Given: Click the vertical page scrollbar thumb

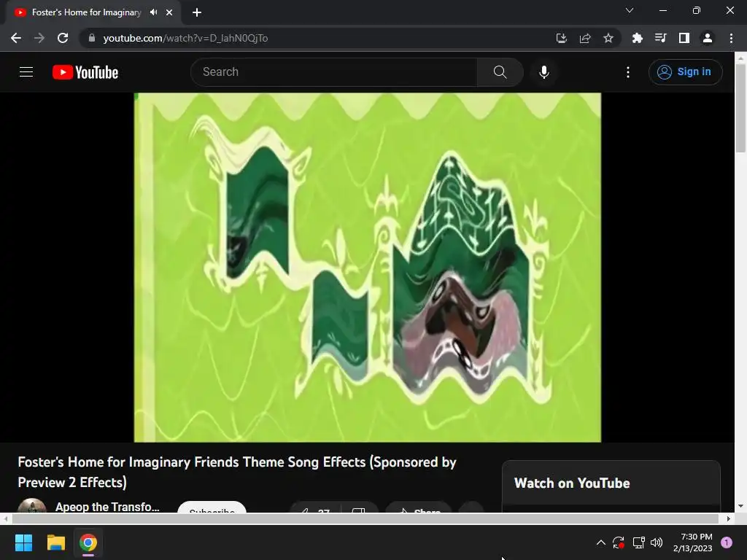Looking at the screenshot, I should click(x=740, y=108).
